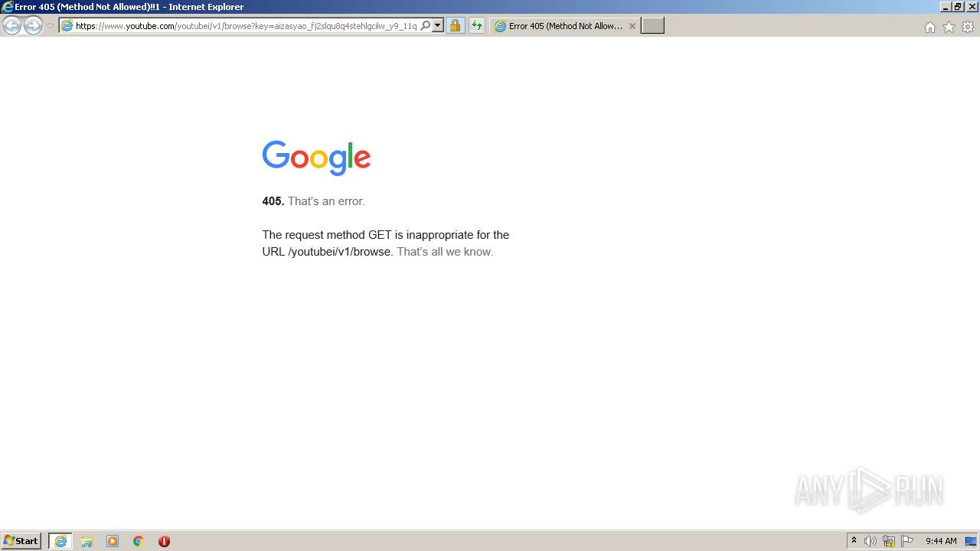Screen dimensions: 980x551
Task: Click the /youtubei/v1/browse URL text
Action: (339, 252)
